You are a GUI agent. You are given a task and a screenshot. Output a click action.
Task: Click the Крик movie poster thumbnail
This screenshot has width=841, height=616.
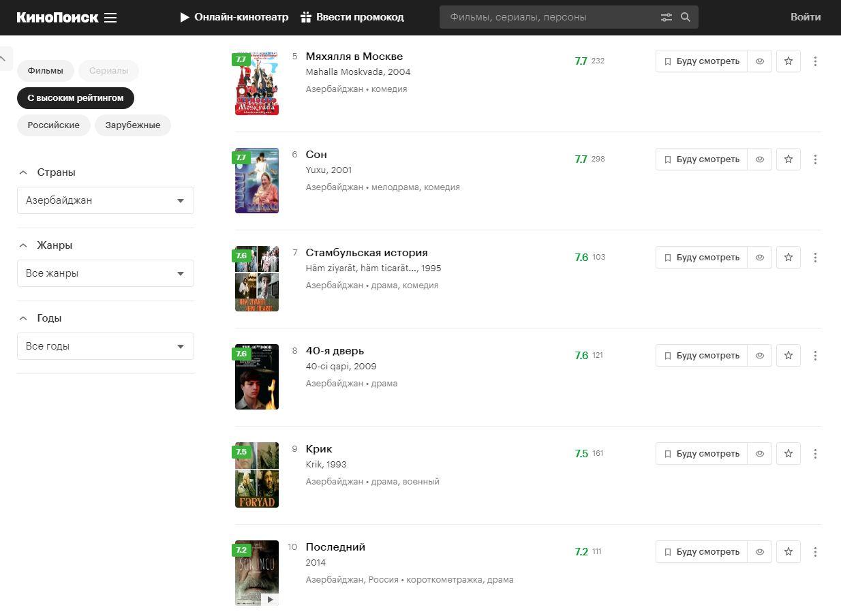pos(257,475)
